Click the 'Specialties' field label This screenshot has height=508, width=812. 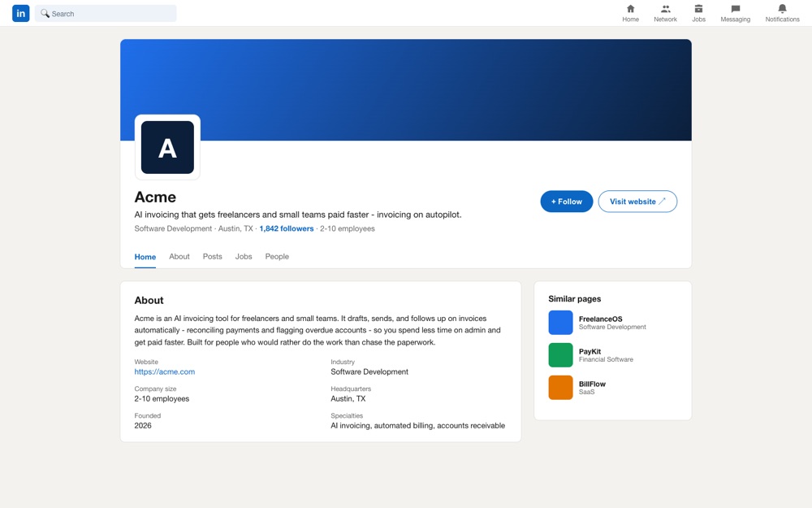point(347,415)
